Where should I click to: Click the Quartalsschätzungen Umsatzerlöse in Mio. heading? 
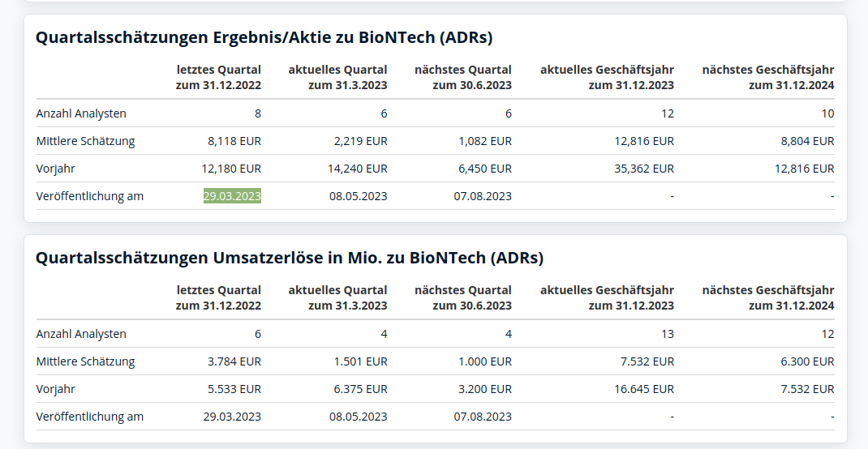click(289, 258)
